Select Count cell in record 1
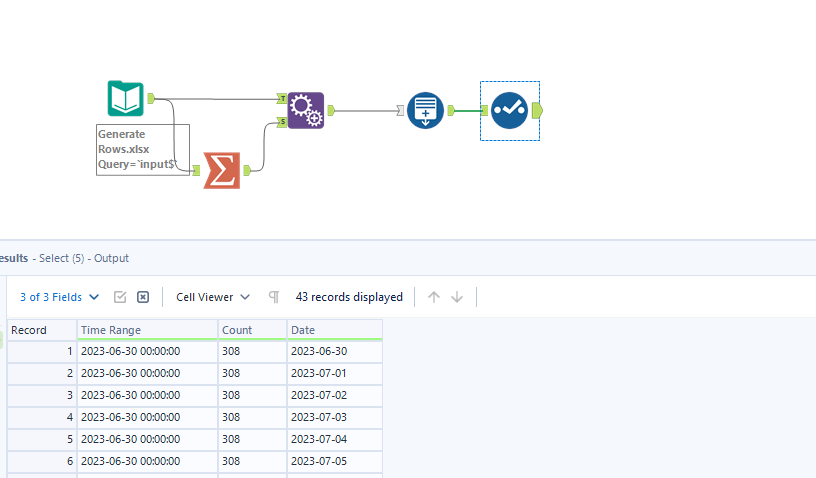Screen dimensions: 816x478 252,352
